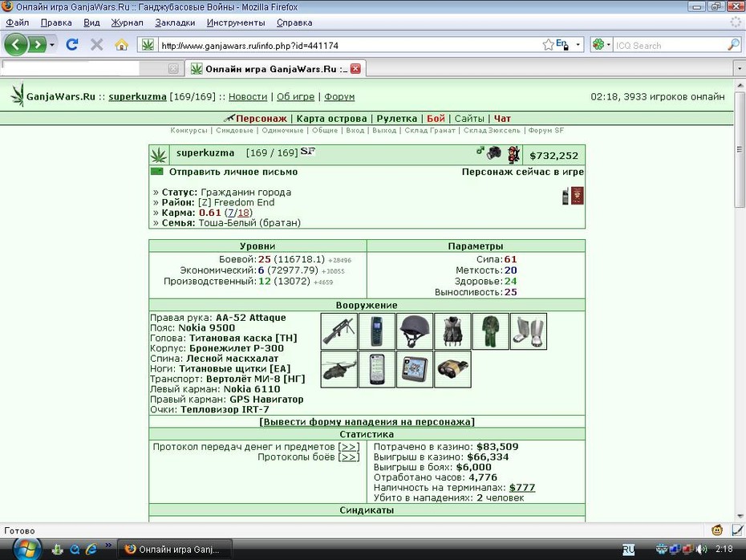Image resolution: width=746 pixels, height=560 pixels.
Task: Click the МИ-8 helicopter transport icon
Action: [339, 369]
